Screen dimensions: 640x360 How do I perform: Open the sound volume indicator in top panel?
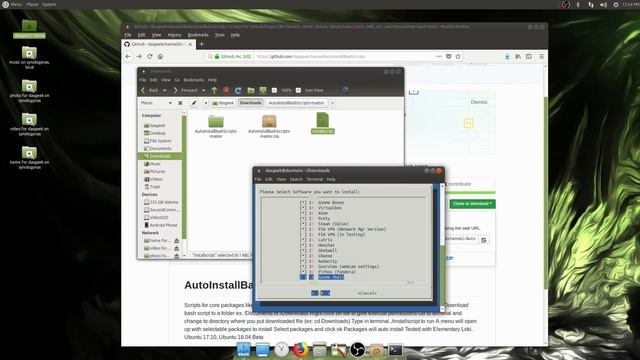tap(603, 4)
